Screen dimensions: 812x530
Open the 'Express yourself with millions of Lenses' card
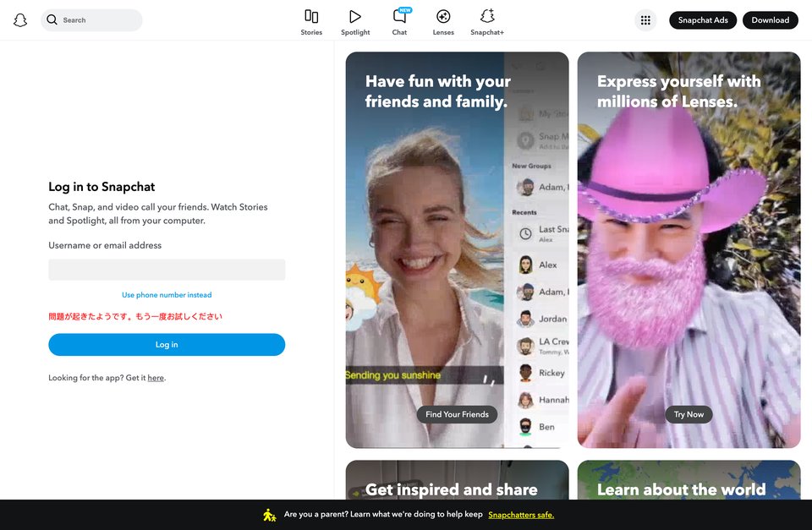689,250
